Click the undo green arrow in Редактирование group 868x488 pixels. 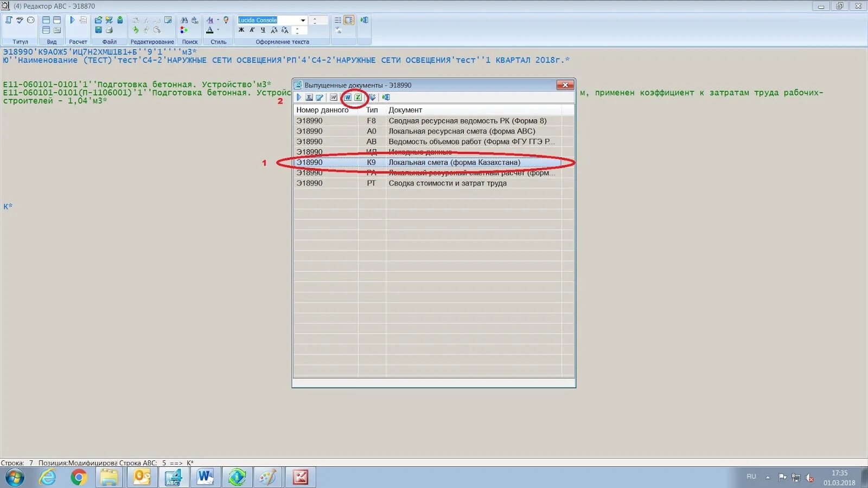[136, 30]
